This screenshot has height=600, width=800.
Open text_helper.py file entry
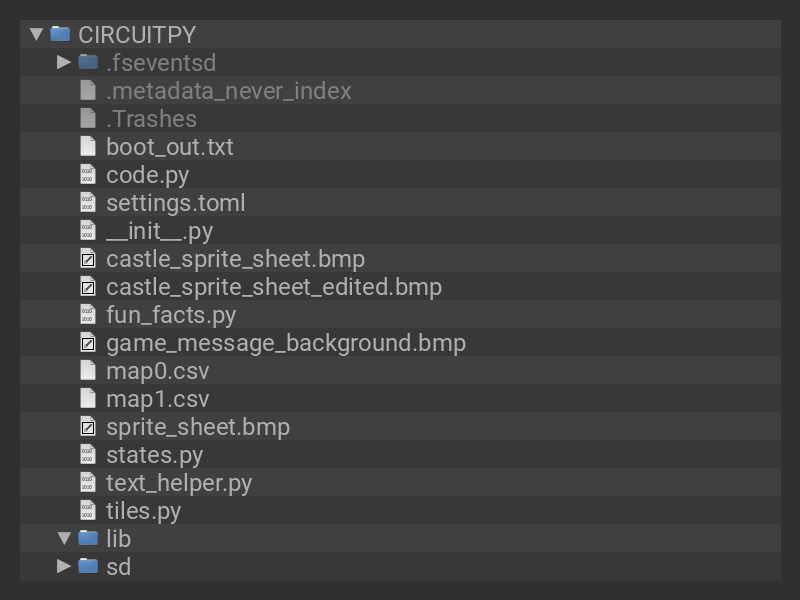click(x=179, y=483)
